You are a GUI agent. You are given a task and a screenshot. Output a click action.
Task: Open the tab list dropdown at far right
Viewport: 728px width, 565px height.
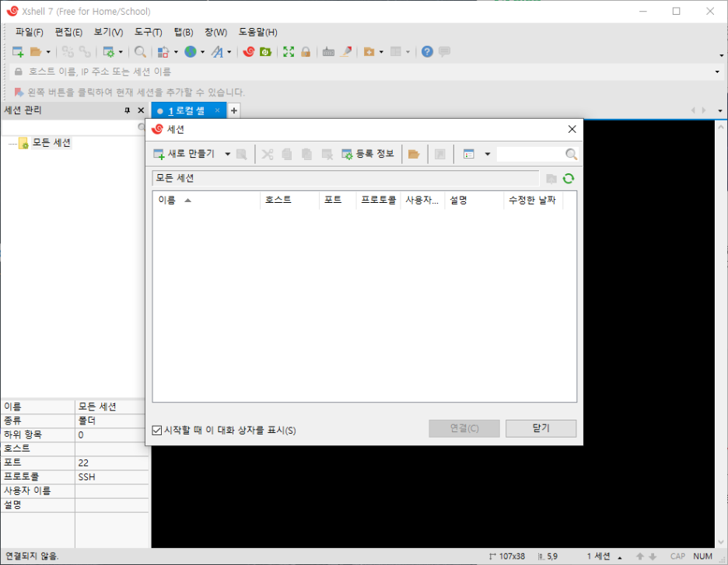720,110
